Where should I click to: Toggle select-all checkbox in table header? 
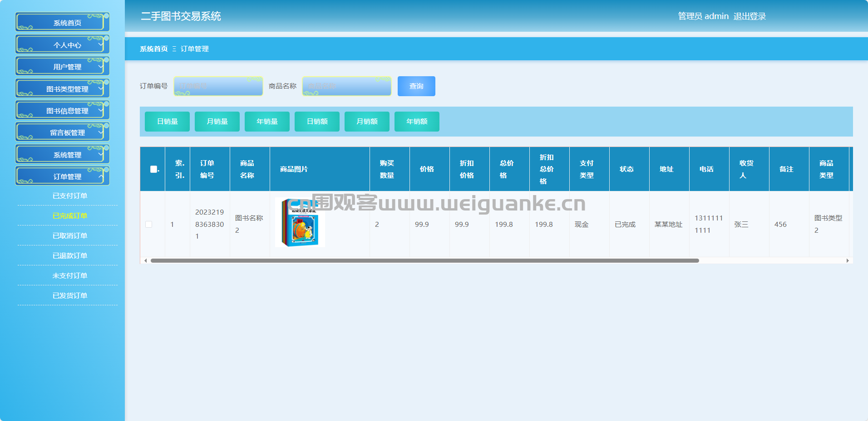[153, 169]
